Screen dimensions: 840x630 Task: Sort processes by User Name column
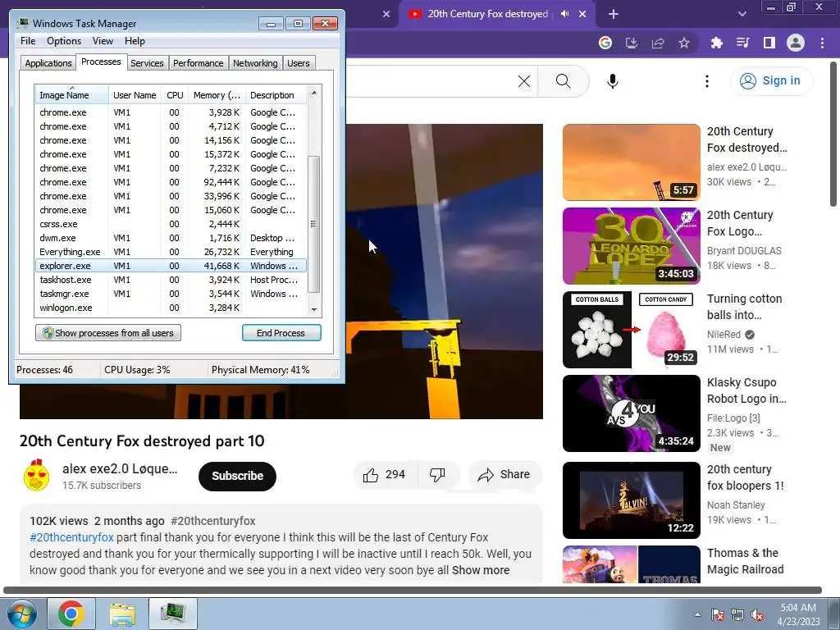pos(135,95)
